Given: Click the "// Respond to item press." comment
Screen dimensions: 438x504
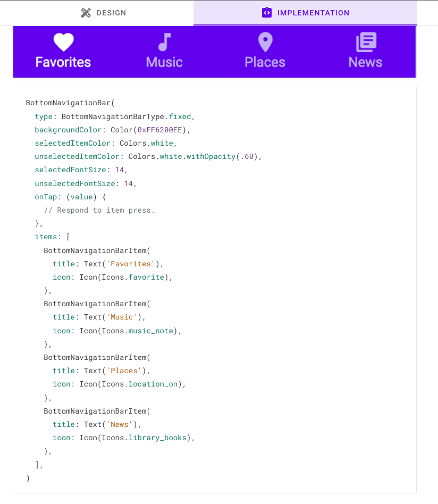Looking at the screenshot, I should point(99,210).
